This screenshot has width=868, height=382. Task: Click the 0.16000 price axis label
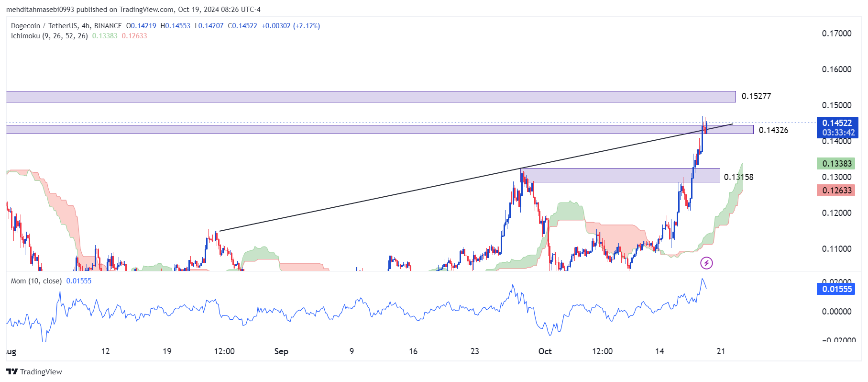pyautogui.click(x=836, y=69)
